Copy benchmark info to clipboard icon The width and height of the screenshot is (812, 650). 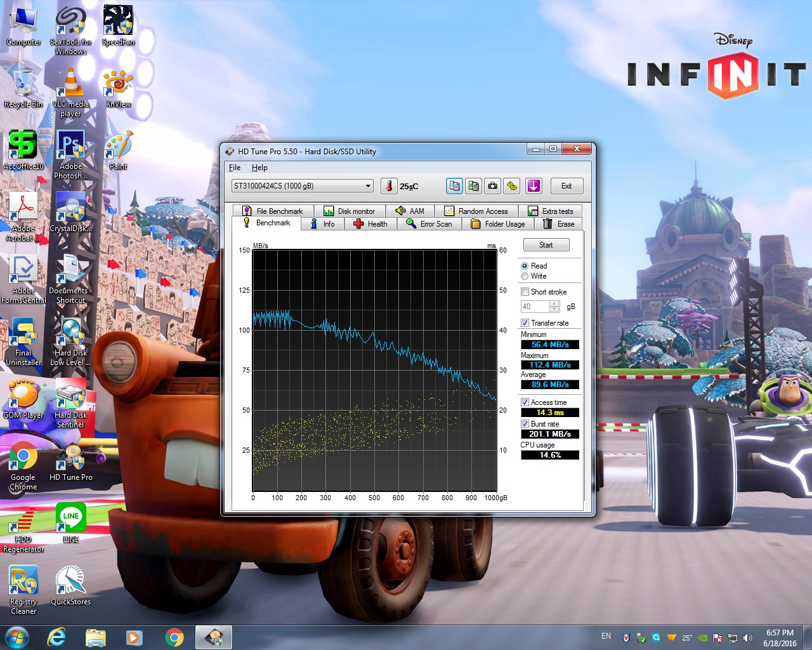[x=454, y=186]
